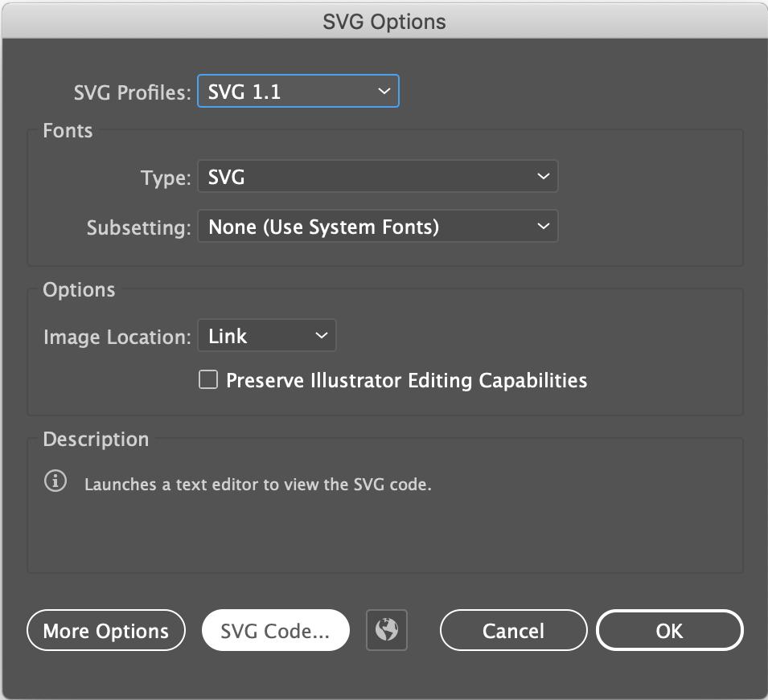Confirm with the OK button
The image size is (768, 700).
670,631
